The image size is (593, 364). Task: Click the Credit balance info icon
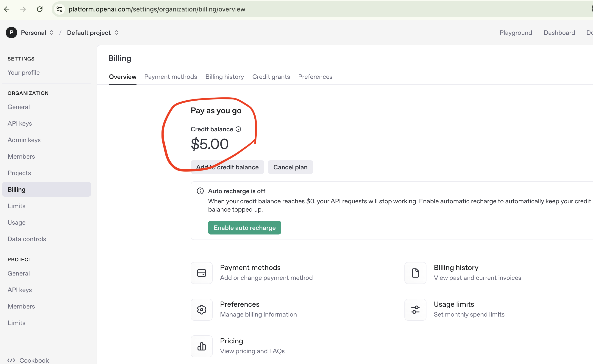tap(238, 129)
